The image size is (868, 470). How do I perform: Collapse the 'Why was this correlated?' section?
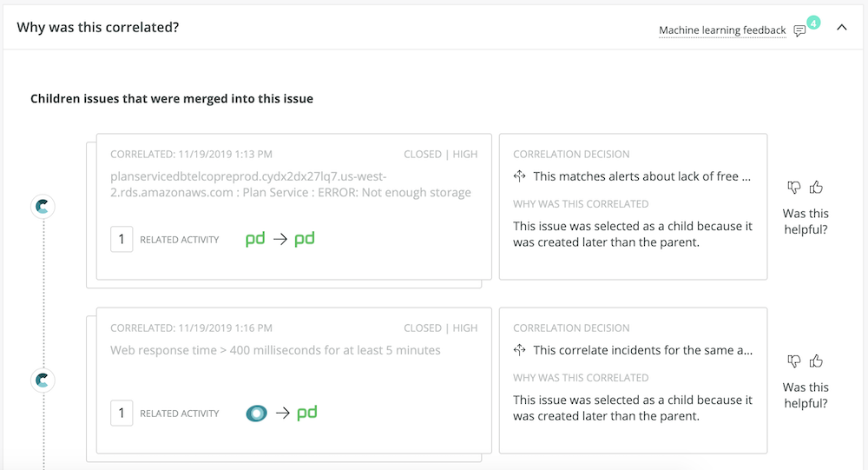[841, 27]
